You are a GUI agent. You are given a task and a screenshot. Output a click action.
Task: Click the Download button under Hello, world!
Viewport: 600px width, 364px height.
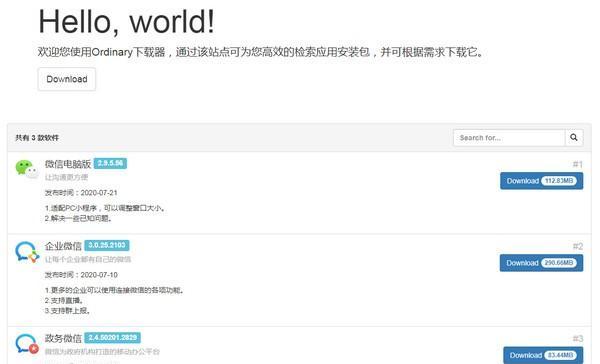click(x=67, y=79)
